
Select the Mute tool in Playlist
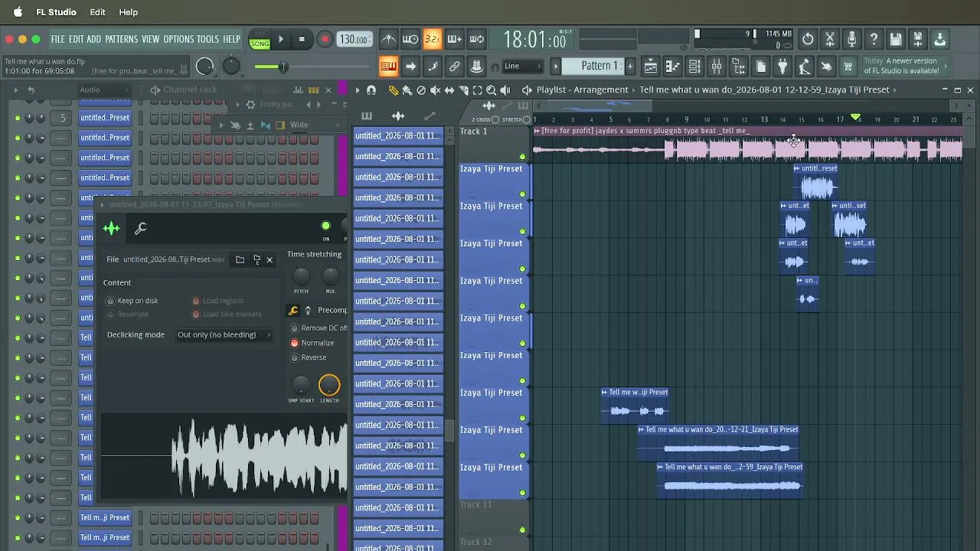435,90
